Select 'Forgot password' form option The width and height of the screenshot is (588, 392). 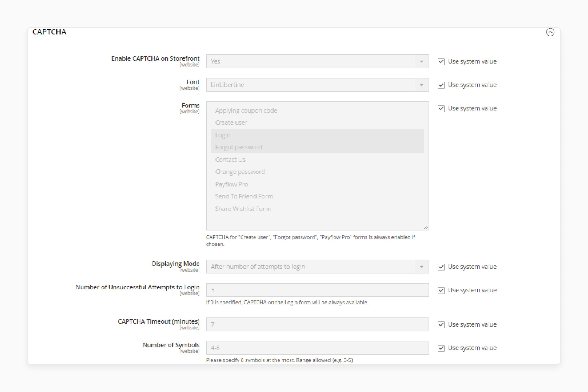238,147
